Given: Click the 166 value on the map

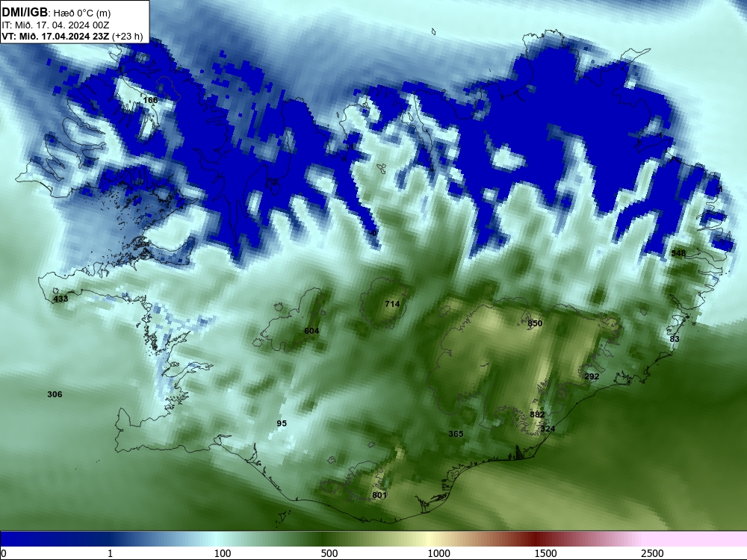Looking at the screenshot, I should tap(151, 100).
